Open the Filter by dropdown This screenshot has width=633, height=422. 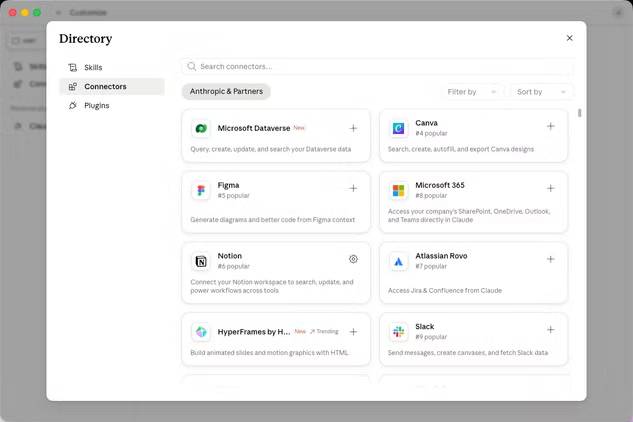click(x=472, y=92)
